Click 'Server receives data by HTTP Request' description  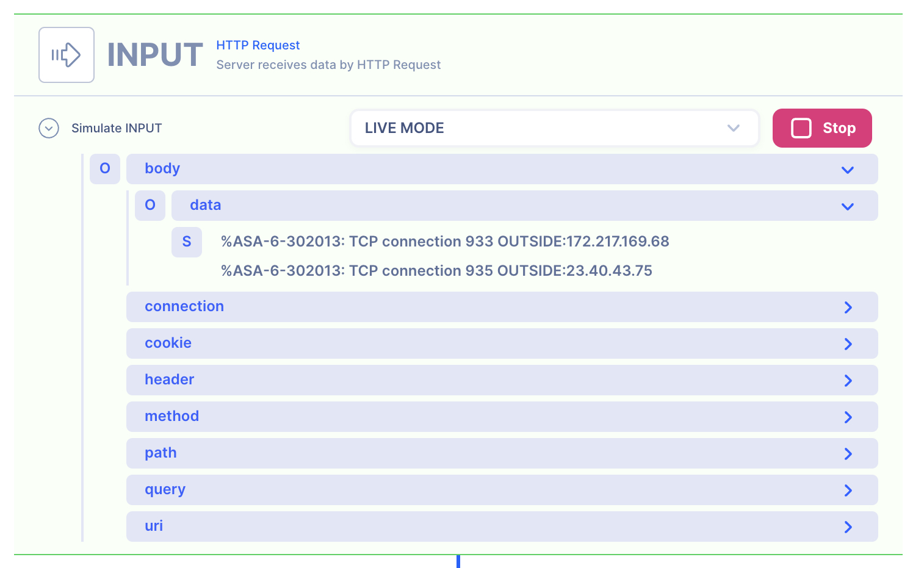tap(328, 65)
